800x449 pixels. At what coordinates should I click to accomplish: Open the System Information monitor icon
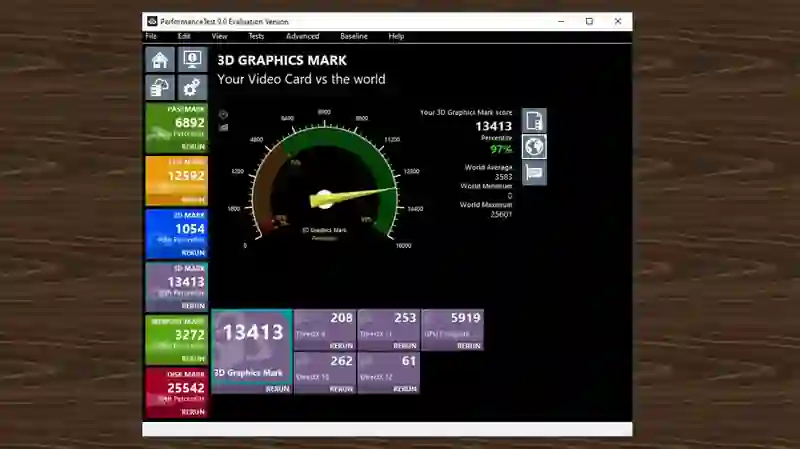[192, 60]
